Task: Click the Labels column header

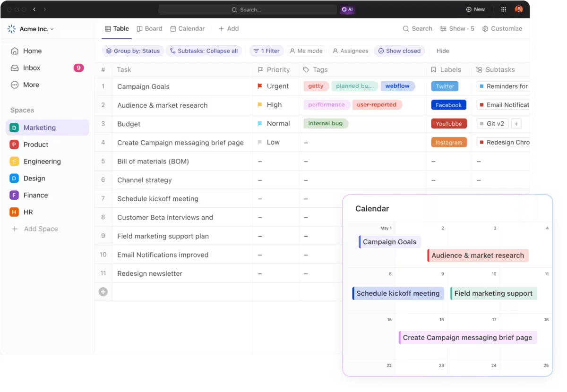Action: pyautogui.click(x=446, y=70)
